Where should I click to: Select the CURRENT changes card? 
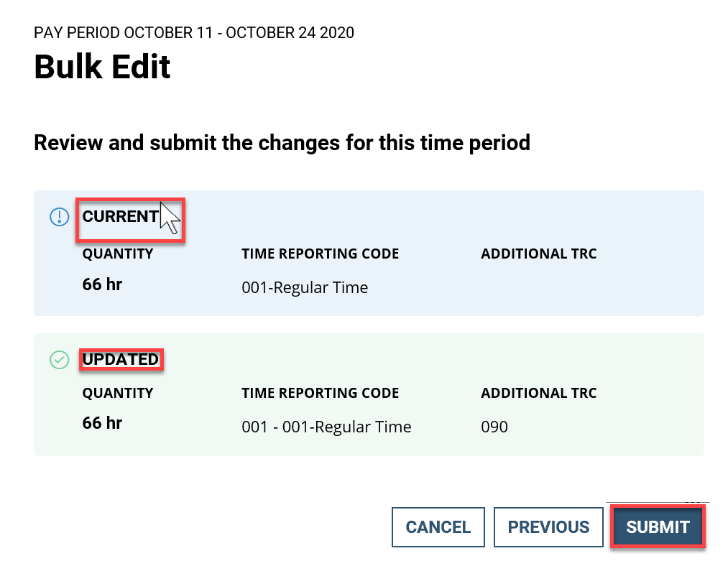(x=368, y=253)
